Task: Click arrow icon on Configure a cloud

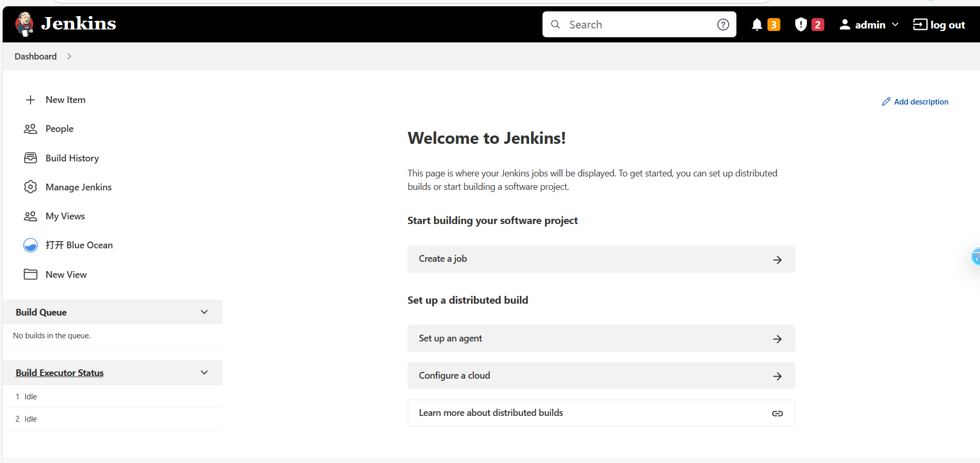Action: pos(777,376)
